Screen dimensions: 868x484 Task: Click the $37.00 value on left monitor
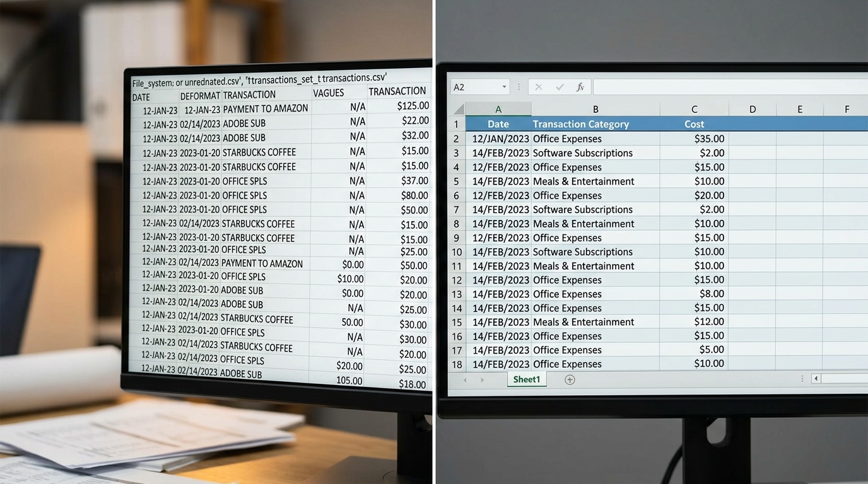(x=415, y=181)
